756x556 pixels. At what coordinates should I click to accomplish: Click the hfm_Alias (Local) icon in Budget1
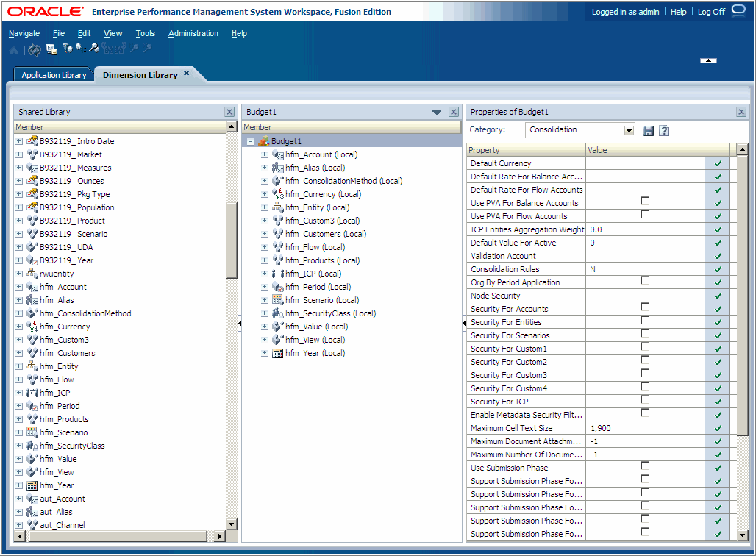click(278, 168)
